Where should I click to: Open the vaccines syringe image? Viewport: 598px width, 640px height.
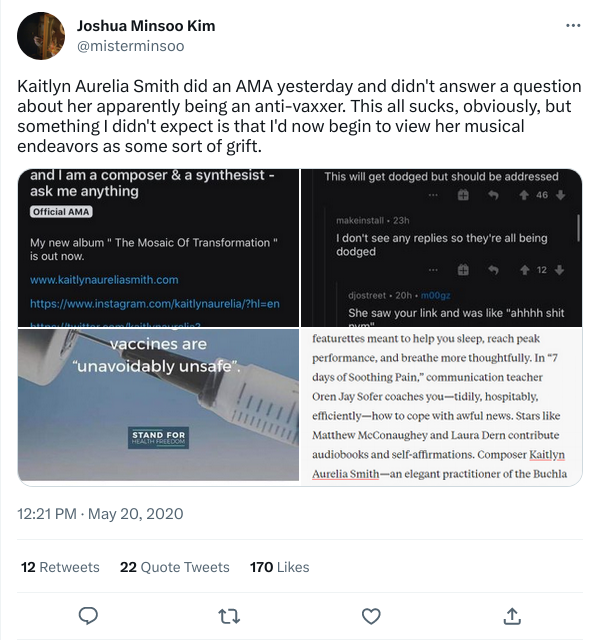(158, 404)
